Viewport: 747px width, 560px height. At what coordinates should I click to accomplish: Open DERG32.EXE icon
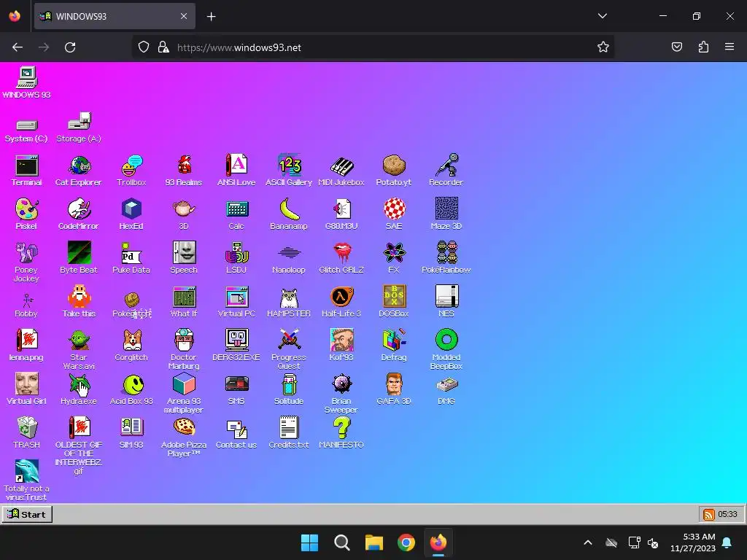(x=236, y=345)
